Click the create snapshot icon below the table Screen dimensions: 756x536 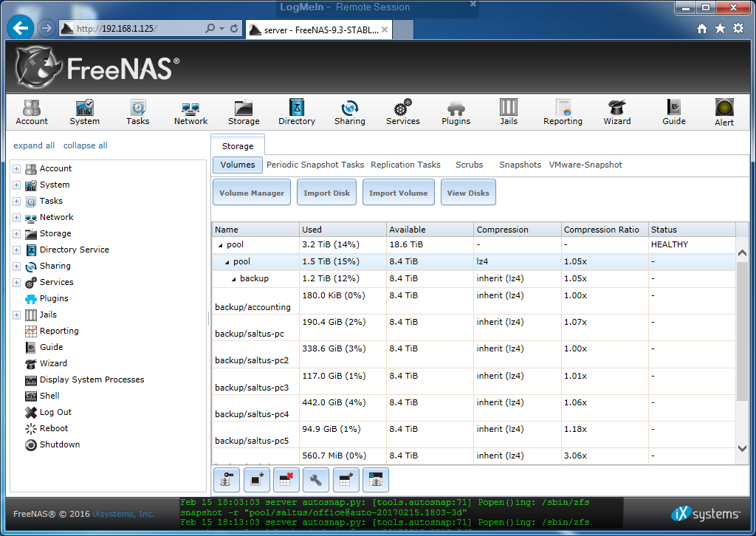point(256,480)
